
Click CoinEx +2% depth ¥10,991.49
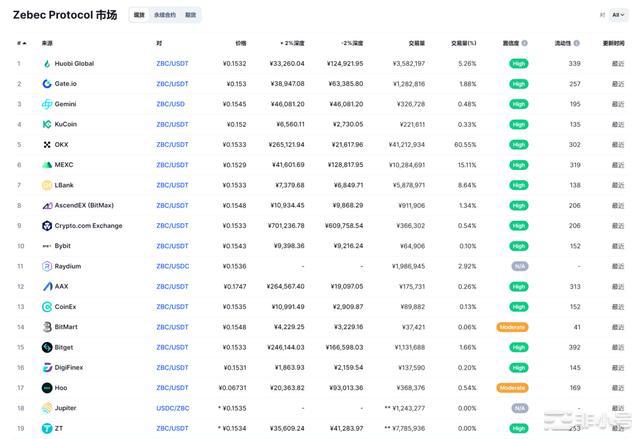coord(288,307)
